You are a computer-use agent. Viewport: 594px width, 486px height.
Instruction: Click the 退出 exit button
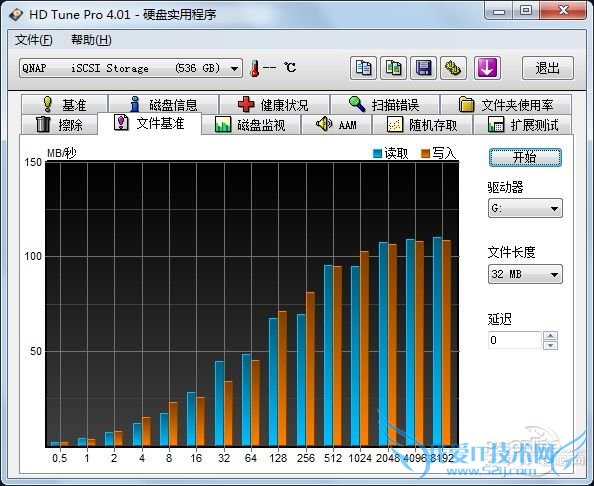pos(548,68)
